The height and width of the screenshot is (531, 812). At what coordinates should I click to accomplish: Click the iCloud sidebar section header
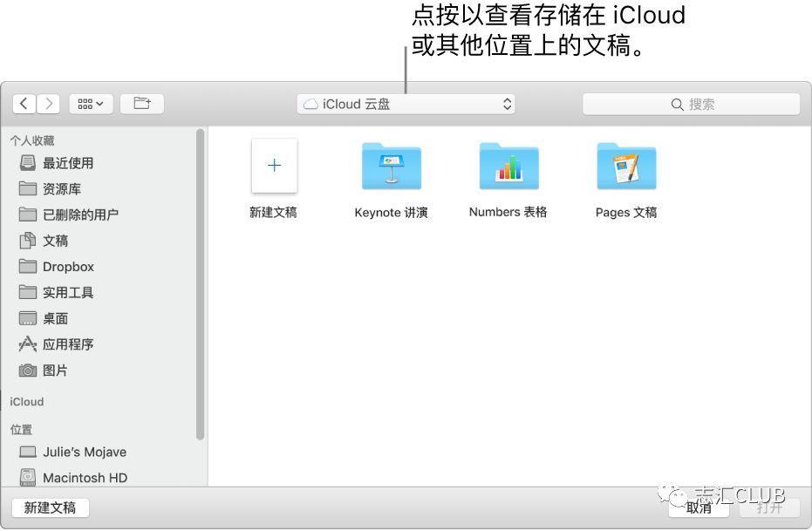pos(27,402)
